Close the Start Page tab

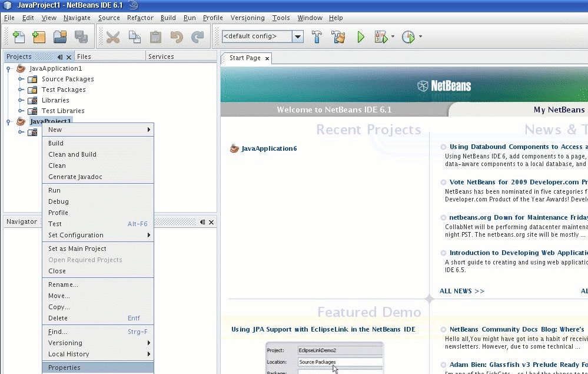tap(267, 58)
